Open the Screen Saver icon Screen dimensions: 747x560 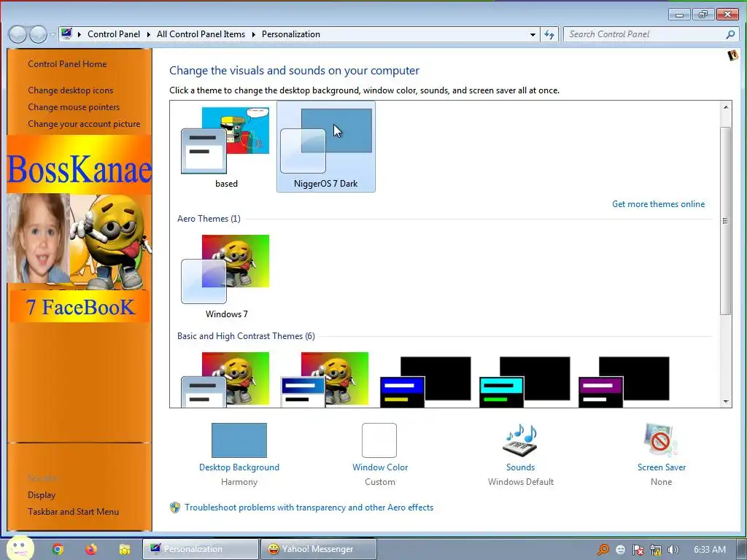pyautogui.click(x=661, y=440)
